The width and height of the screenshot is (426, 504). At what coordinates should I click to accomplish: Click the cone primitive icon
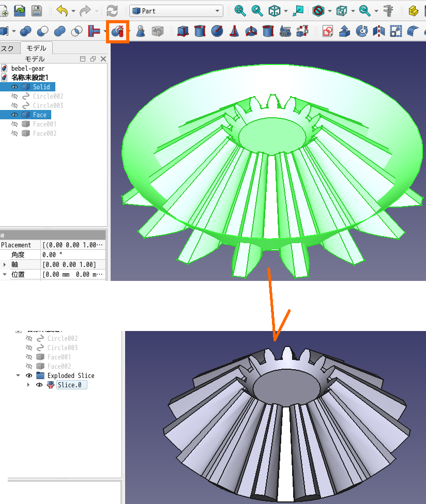click(234, 31)
